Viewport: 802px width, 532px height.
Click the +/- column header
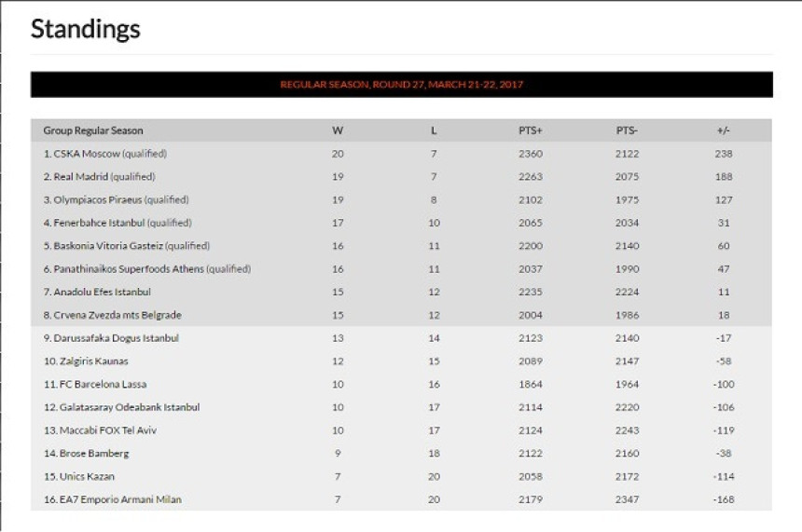[x=724, y=130]
